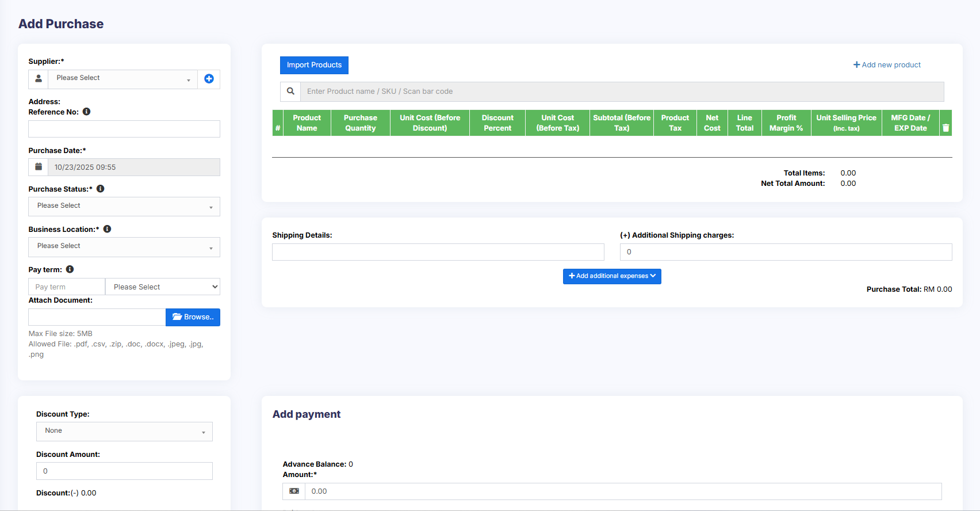This screenshot has width=980, height=511.
Task: Expand the Discount Type dropdown
Action: [124, 432]
